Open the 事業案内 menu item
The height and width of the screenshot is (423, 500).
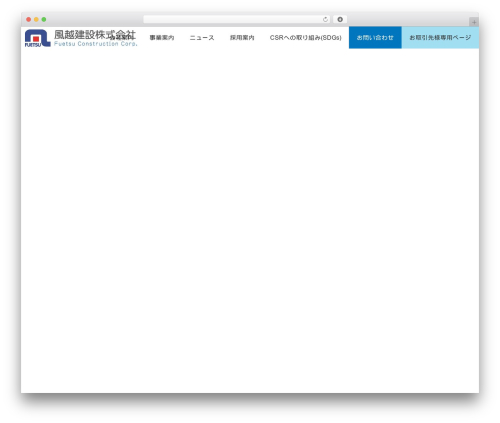coord(162,38)
